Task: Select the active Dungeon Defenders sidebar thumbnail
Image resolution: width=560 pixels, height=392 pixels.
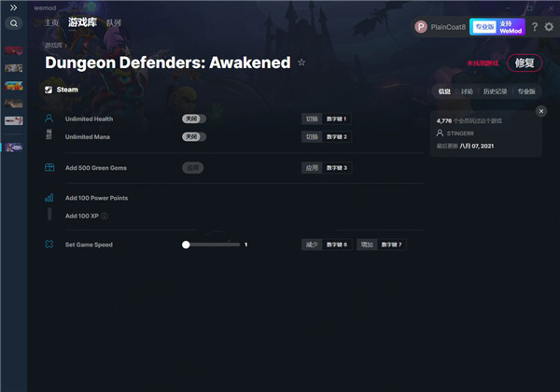Action: tap(14, 147)
